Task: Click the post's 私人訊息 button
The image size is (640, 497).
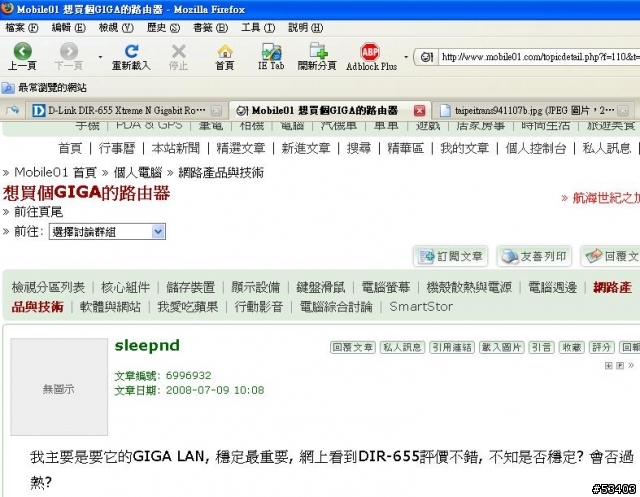Action: 402,347
